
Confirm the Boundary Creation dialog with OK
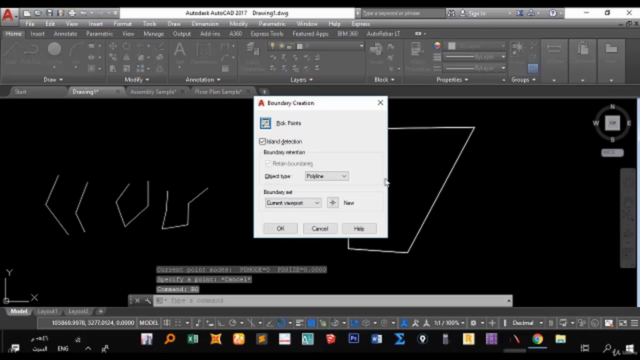(280, 229)
